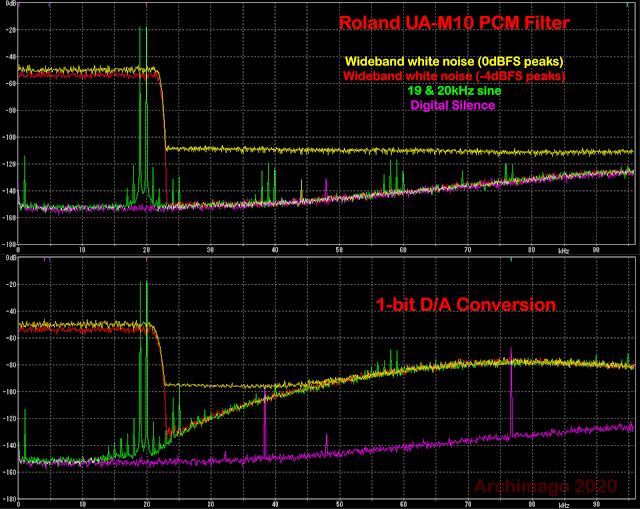Click the '-20' level label of PCM Filter graph

coord(9,30)
